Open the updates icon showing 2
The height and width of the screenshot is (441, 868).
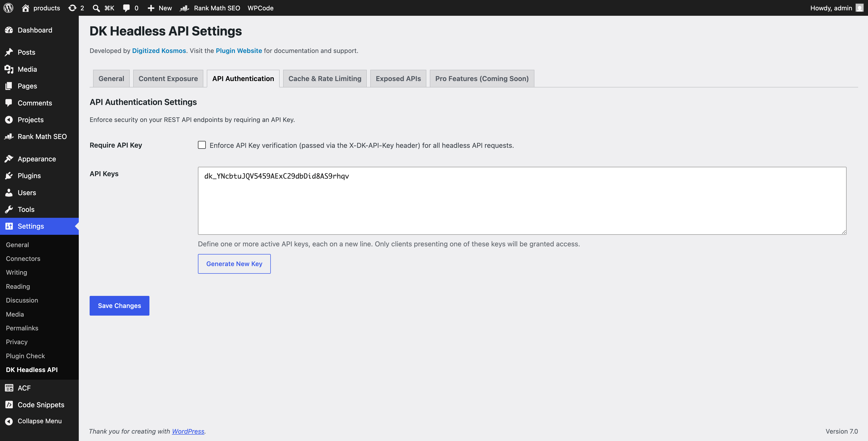[x=72, y=8]
